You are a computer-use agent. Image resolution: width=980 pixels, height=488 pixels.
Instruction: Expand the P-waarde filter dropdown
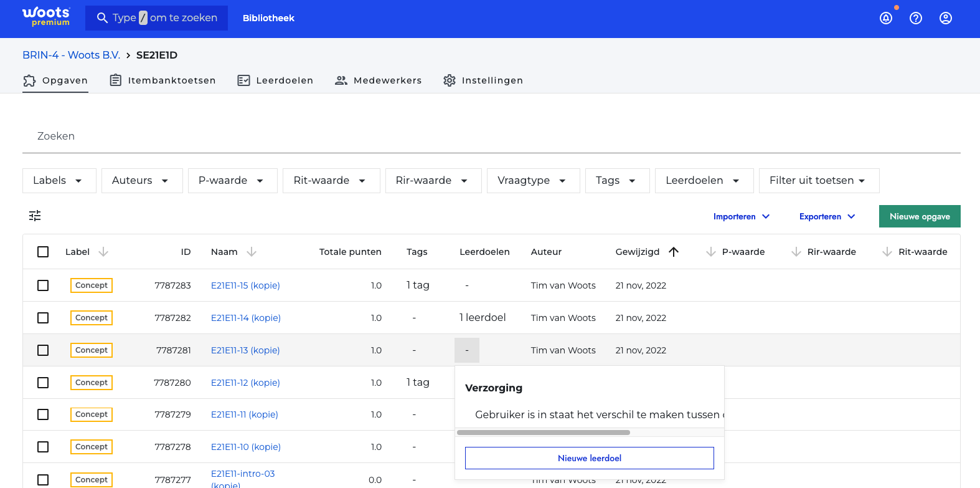coord(233,181)
